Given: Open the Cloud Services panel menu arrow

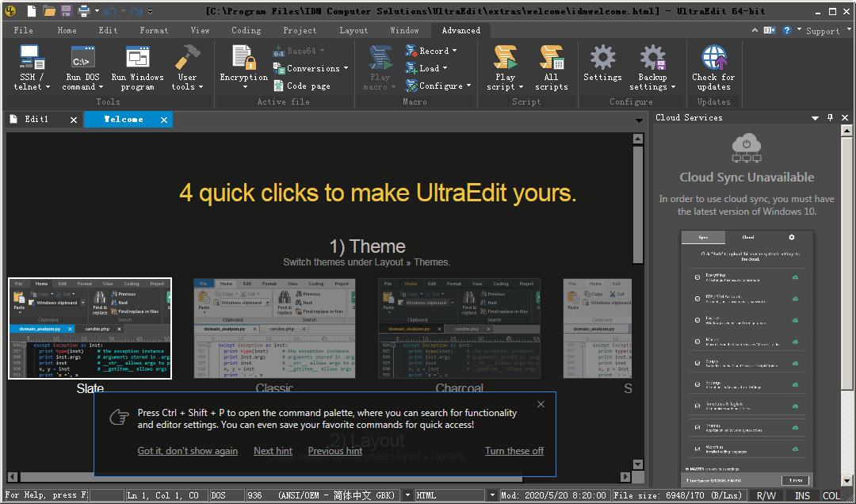Looking at the screenshot, I should coord(815,117).
